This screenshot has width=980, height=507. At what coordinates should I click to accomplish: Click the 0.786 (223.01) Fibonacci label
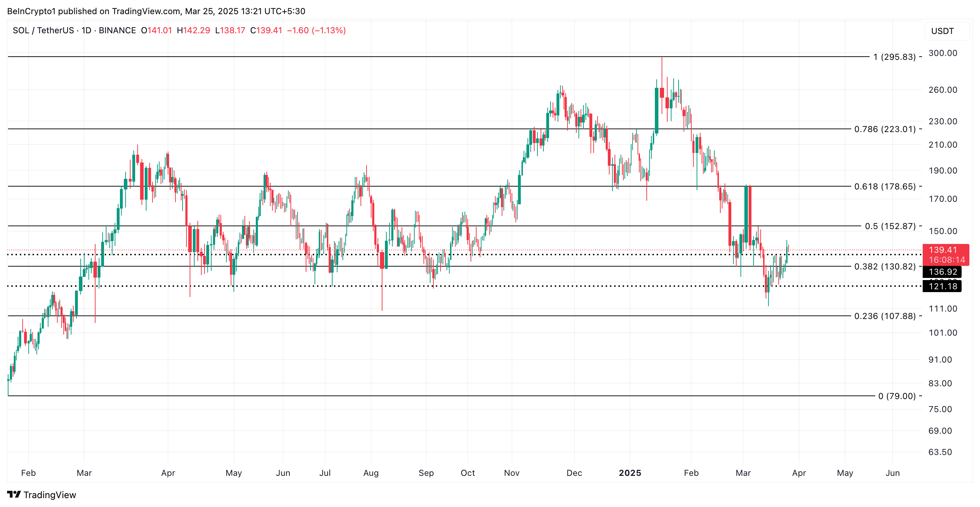[x=884, y=129]
